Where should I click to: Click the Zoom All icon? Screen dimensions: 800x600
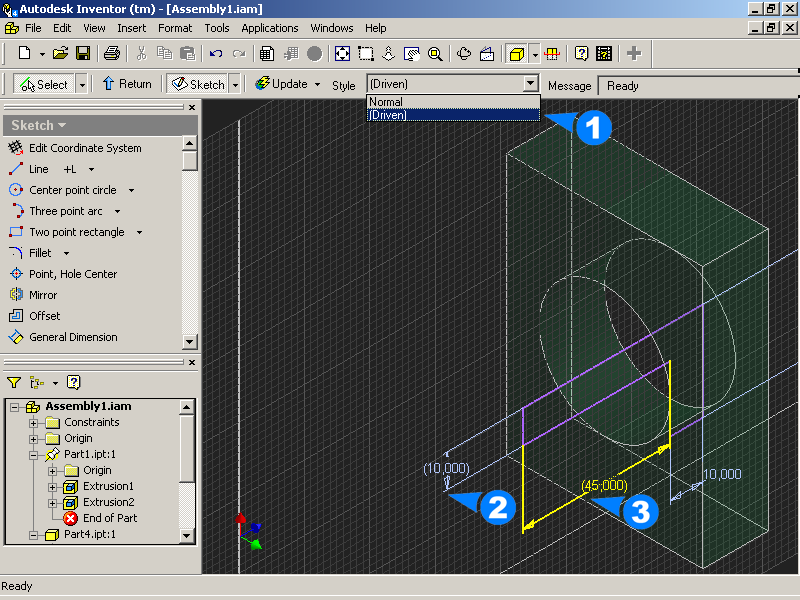click(342, 53)
